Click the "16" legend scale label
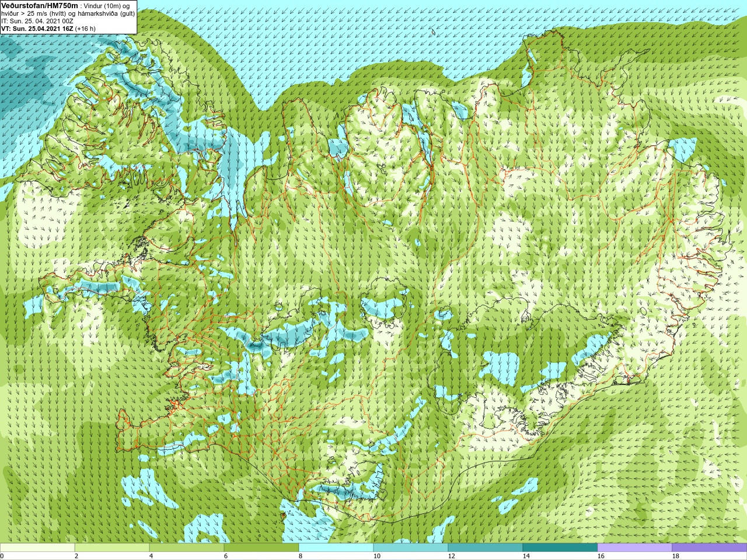 click(x=601, y=556)
